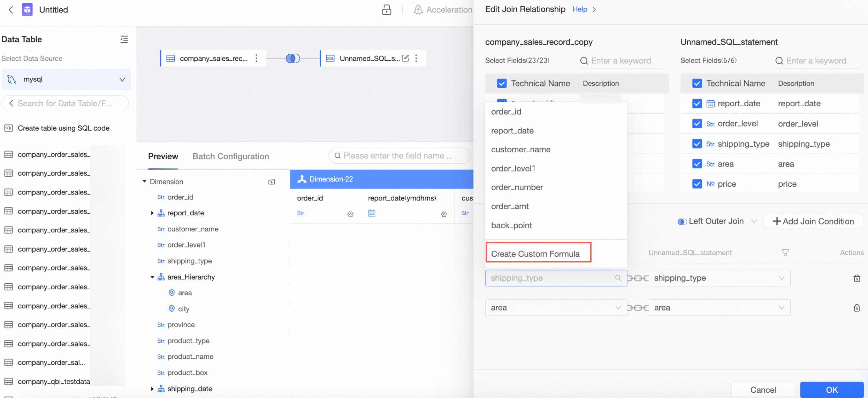This screenshot has height=398, width=868.
Task: Uncheck the order_level field checkbox
Action: 697,124
